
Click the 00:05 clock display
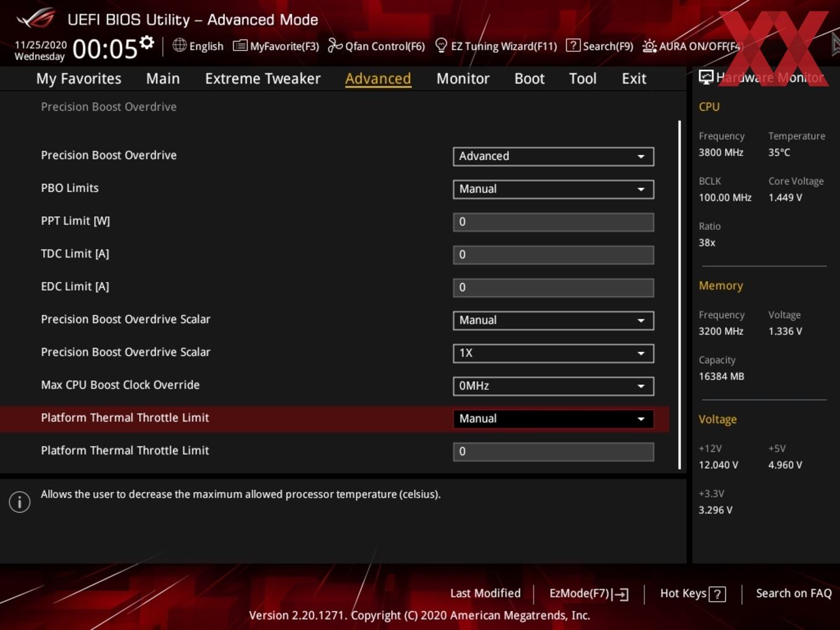point(104,49)
